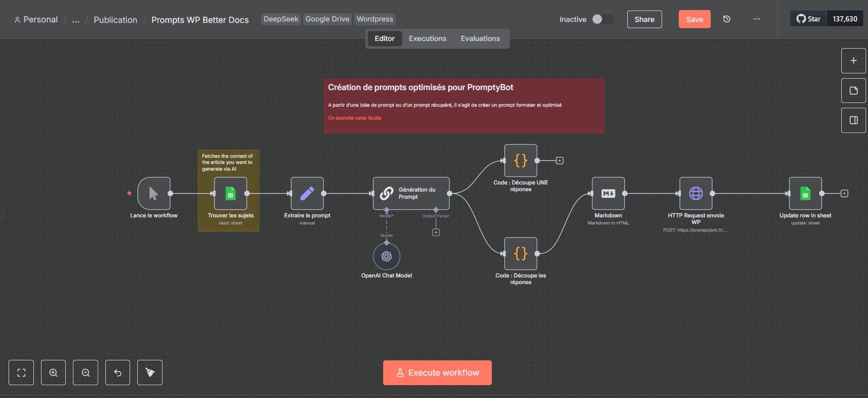This screenshot has height=398, width=868.
Task: Click the OpenAI Chat Model node icon
Action: (386, 256)
